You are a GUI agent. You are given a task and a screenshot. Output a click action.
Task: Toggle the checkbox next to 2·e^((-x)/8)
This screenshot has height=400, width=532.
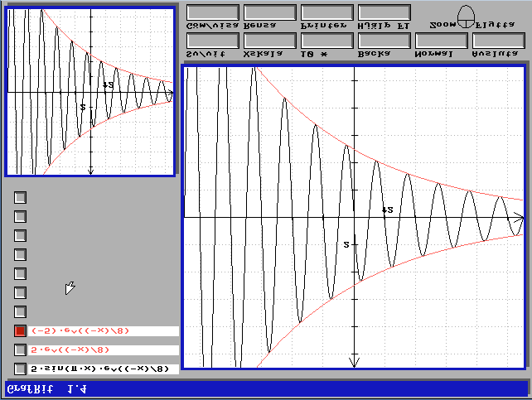point(21,349)
